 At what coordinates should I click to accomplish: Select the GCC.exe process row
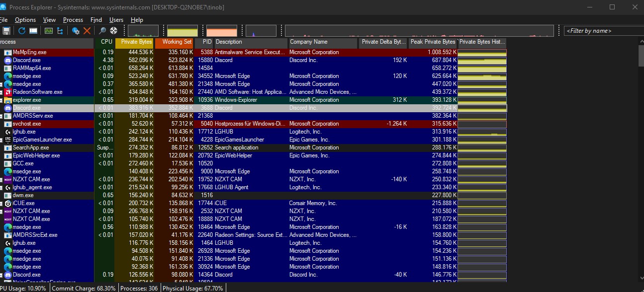click(253, 163)
